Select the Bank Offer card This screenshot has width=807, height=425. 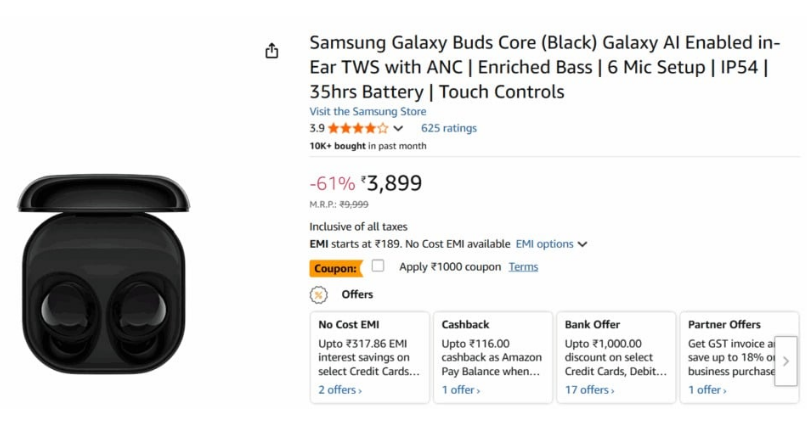pos(615,357)
